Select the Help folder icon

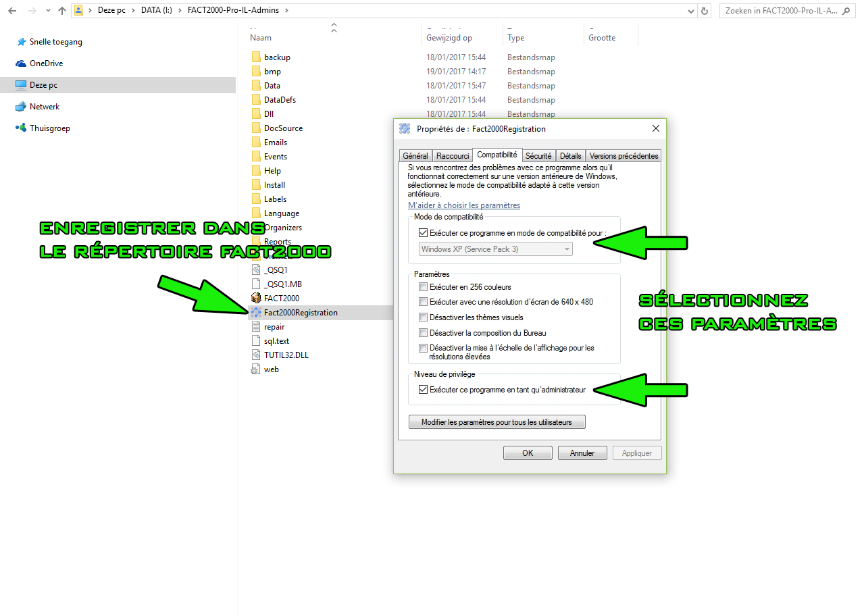pos(255,171)
